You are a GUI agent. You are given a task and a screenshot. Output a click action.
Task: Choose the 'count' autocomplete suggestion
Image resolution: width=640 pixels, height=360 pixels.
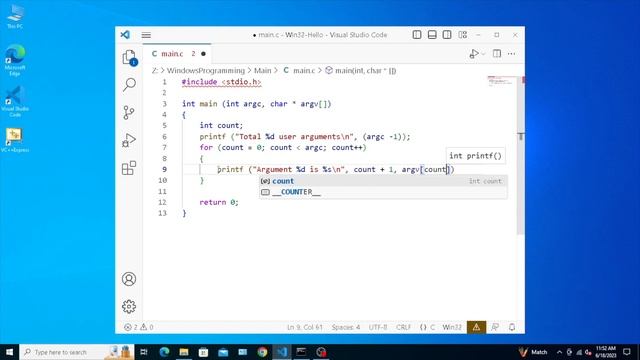383,181
